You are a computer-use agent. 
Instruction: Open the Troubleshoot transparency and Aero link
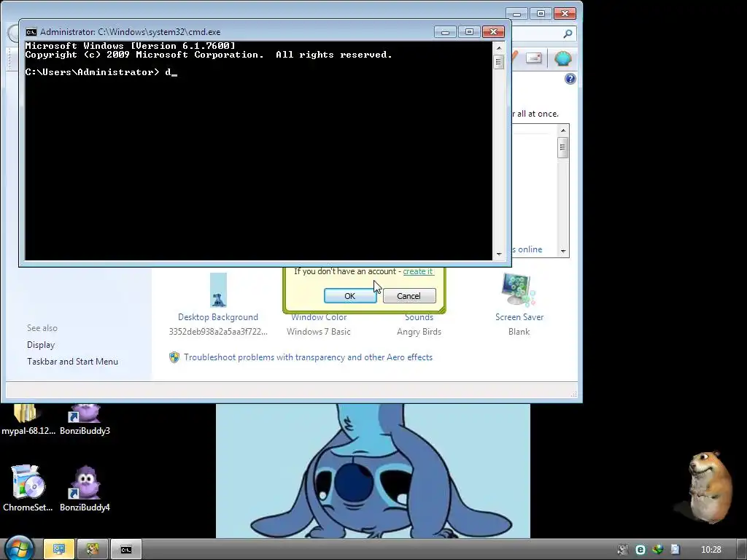pos(309,357)
